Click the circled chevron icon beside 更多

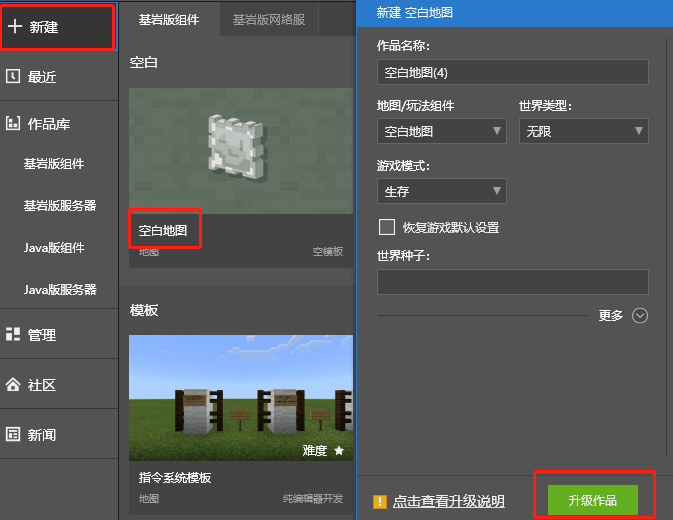(x=640, y=316)
